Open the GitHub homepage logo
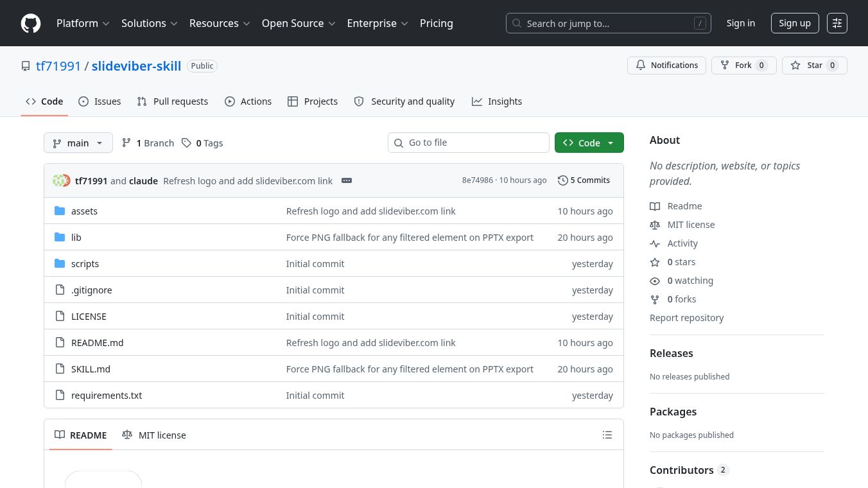The image size is (868, 488). 31,23
